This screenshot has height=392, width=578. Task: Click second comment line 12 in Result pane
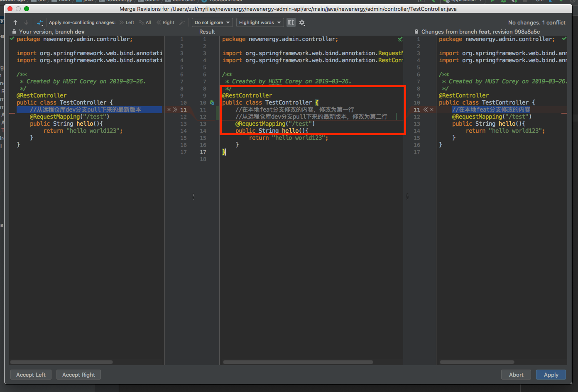tap(311, 117)
